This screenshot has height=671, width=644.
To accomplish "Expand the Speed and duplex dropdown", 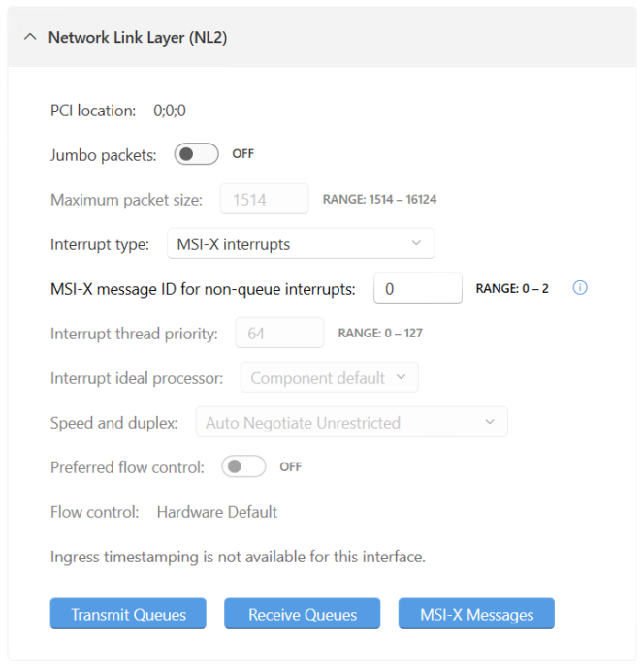I will click(351, 423).
